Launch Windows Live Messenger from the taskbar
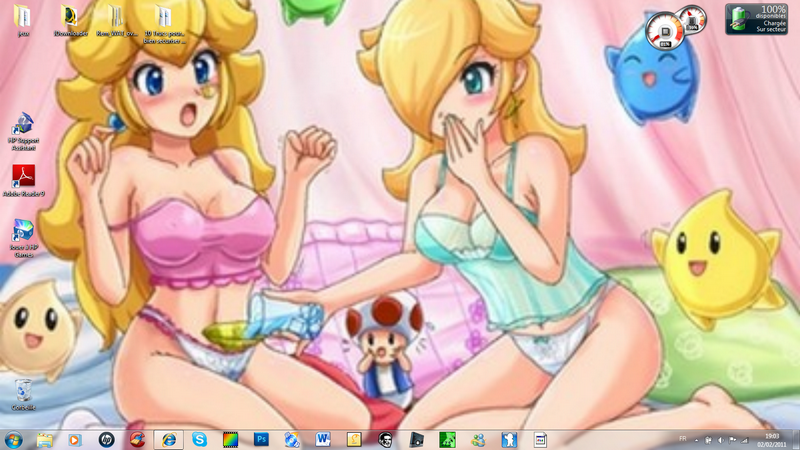The height and width of the screenshot is (450, 800). click(478, 439)
